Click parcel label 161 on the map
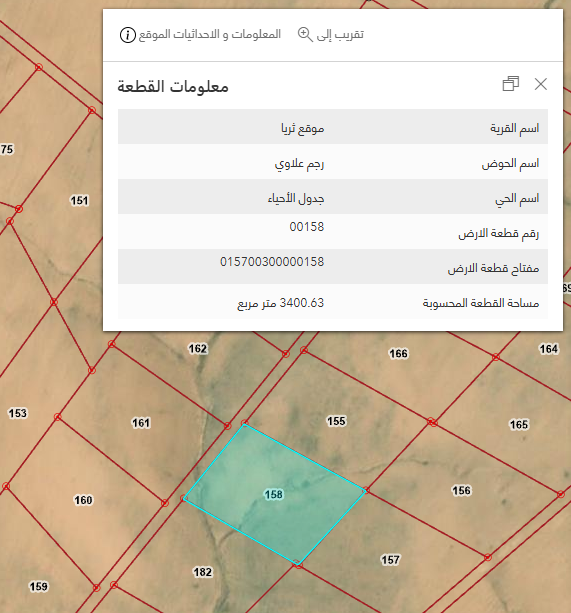This screenshot has width=571, height=613. (141, 423)
